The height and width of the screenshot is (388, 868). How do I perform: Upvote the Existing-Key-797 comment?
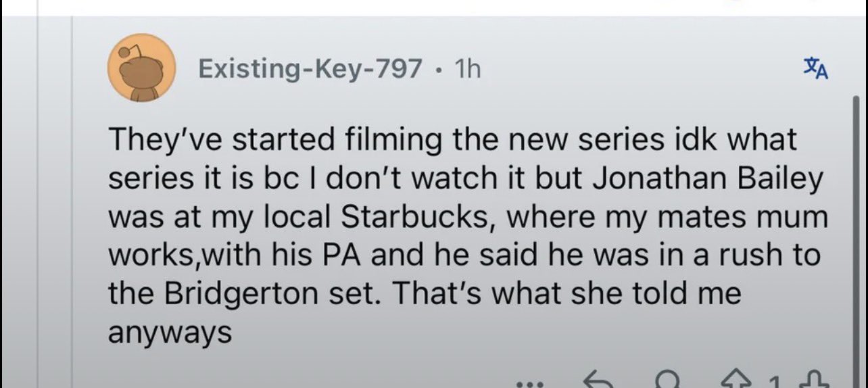[x=736, y=382]
